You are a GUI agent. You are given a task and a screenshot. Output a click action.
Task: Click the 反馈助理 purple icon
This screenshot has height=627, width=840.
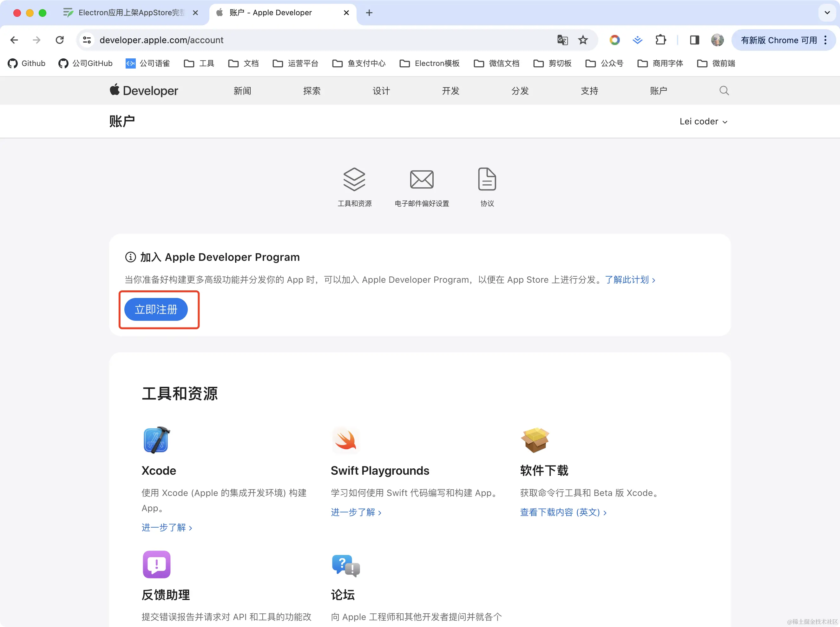click(156, 564)
